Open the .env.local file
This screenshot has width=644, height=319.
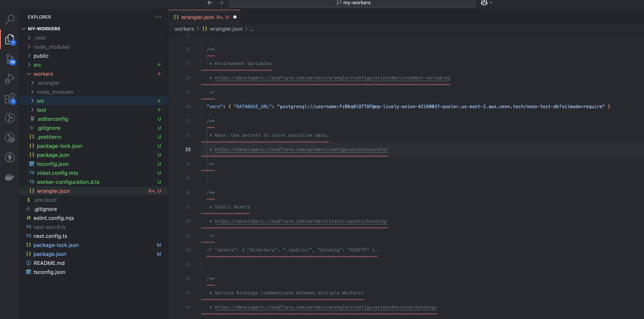pos(94,200)
